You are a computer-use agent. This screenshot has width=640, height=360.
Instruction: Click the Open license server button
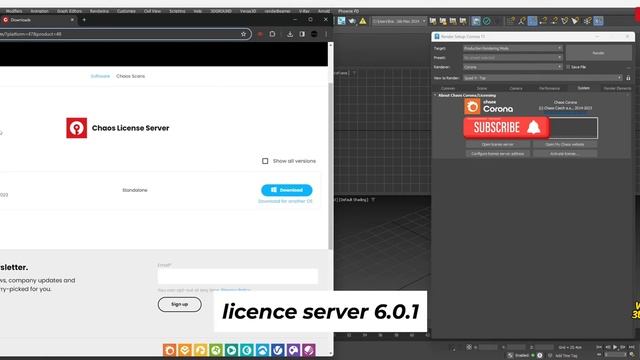click(498, 144)
